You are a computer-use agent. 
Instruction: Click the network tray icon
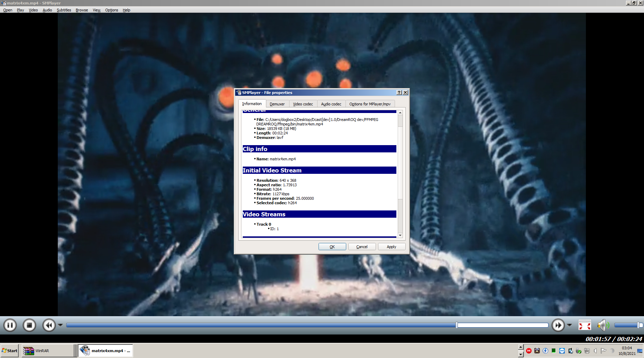coord(587,351)
